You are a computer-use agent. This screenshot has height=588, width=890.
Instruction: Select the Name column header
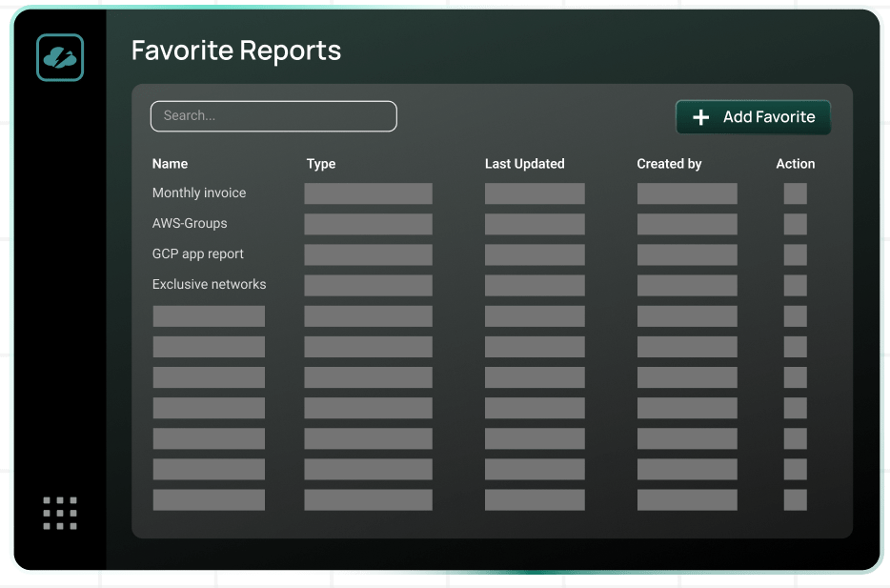[170, 163]
